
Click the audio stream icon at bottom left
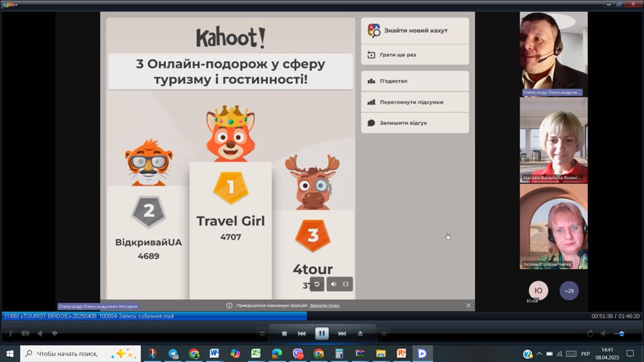(40, 334)
